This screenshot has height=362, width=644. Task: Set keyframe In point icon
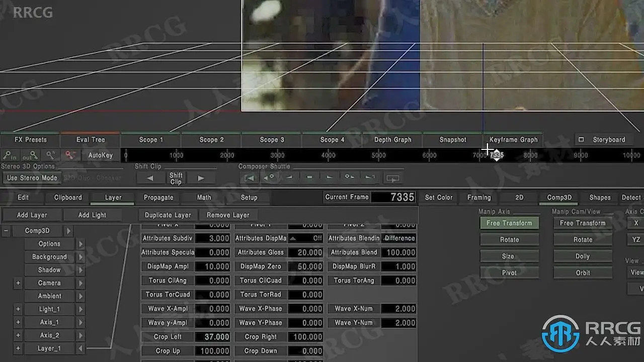tap(10, 155)
